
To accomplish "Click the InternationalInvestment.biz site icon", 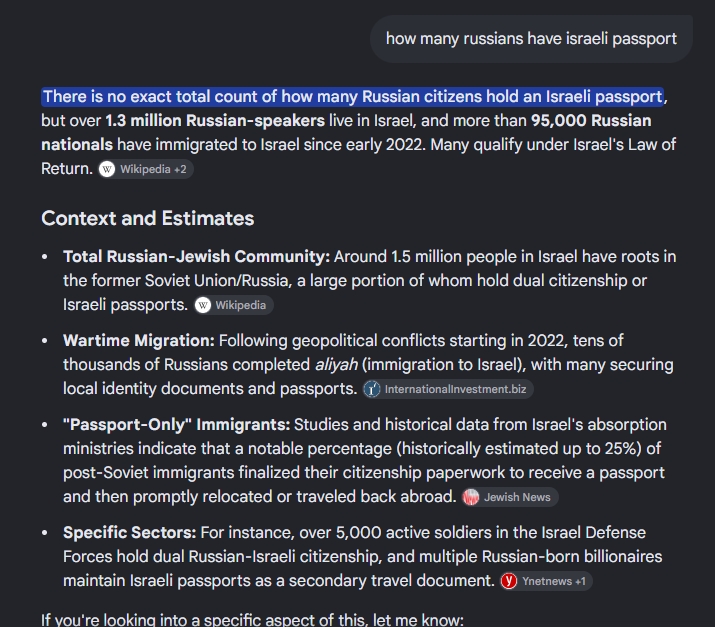I will (x=372, y=389).
